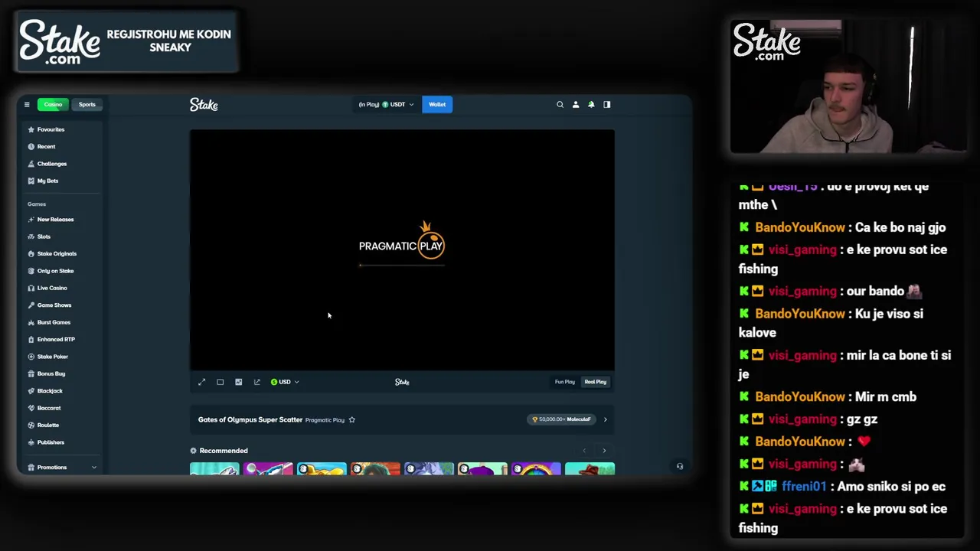
Task: Enter fullscreen mode for the game
Action: (202, 382)
